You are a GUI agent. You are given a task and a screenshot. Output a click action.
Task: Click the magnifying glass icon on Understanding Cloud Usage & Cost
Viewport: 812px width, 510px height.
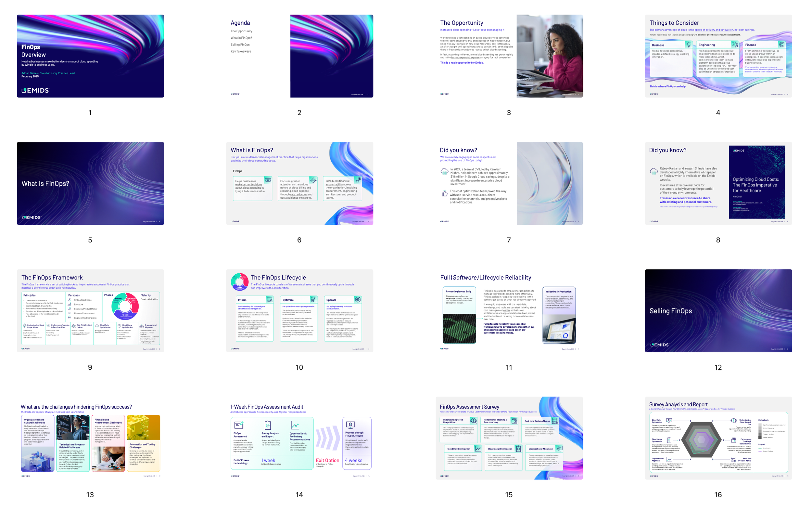474,421
